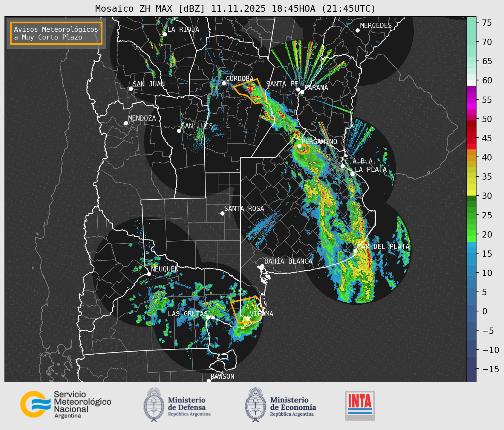Image resolution: width=504 pixels, height=430 pixels.
Task: Click the Mar del Plata city marker dot
Action: (355, 251)
